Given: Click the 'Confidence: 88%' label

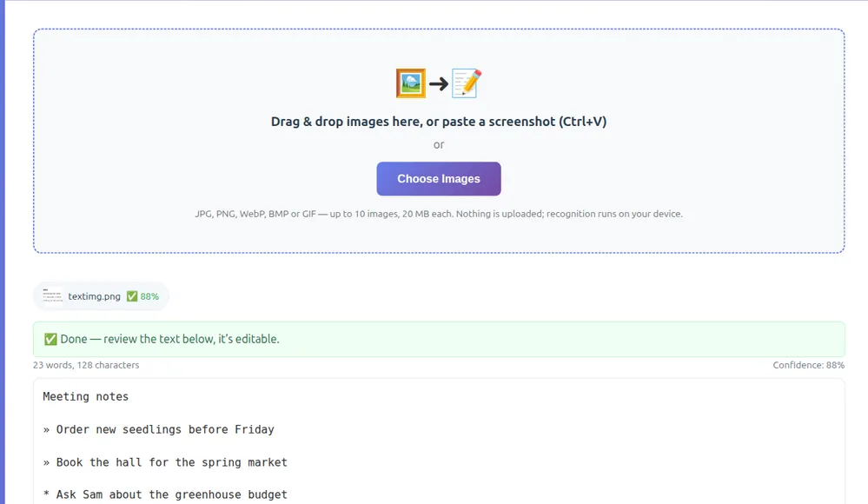Looking at the screenshot, I should tap(809, 365).
